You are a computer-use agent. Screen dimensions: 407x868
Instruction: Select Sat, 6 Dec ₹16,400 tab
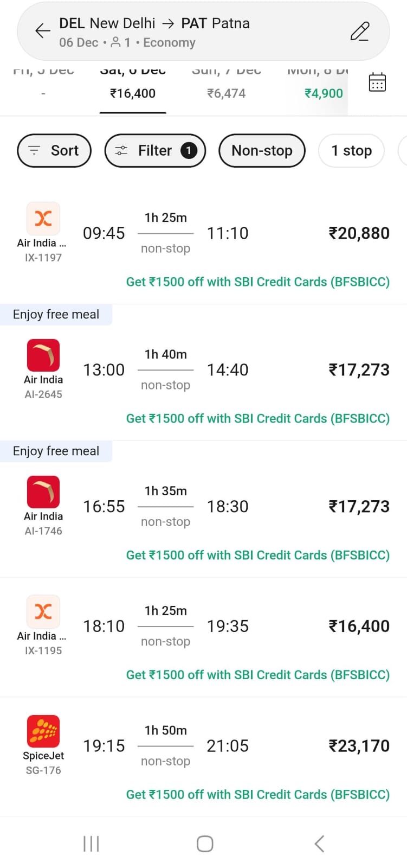point(133,87)
